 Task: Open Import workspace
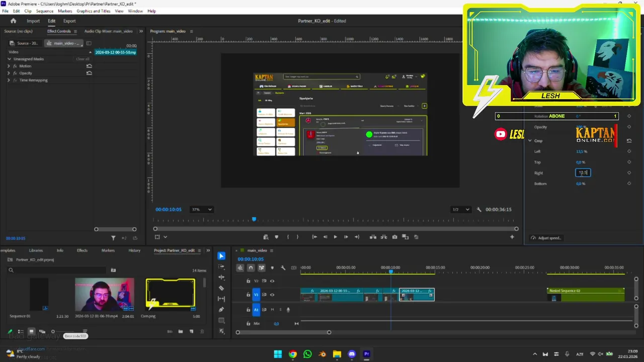[33, 21]
